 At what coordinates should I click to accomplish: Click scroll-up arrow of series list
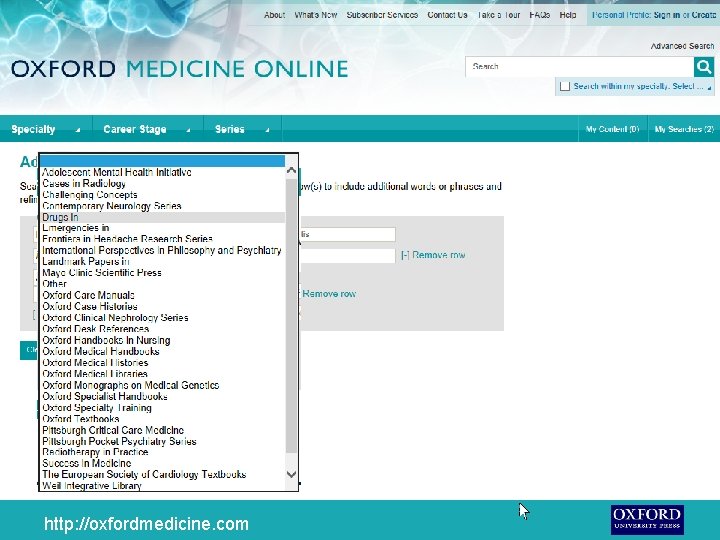[x=291, y=170]
